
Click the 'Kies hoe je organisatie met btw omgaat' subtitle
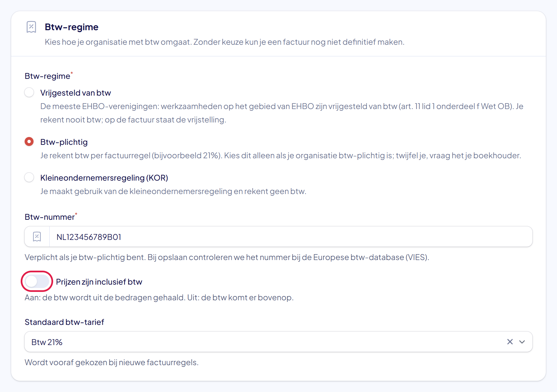click(225, 42)
